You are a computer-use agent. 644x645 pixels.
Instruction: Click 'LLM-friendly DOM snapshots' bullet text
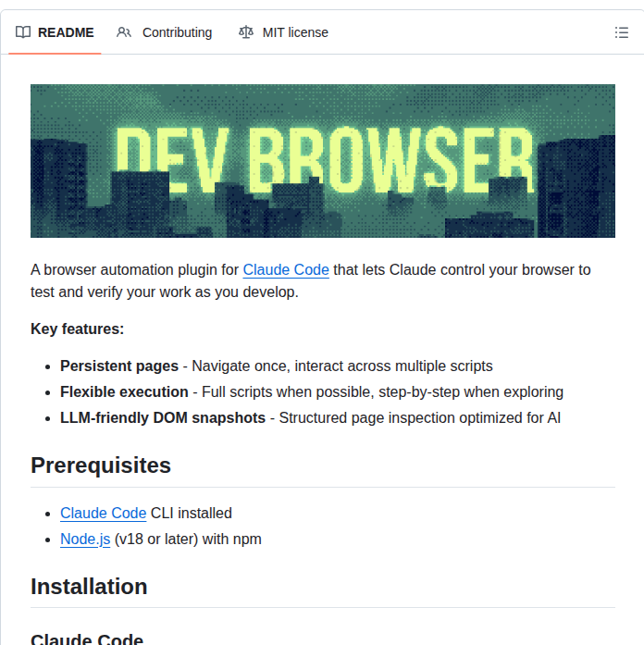(163, 417)
